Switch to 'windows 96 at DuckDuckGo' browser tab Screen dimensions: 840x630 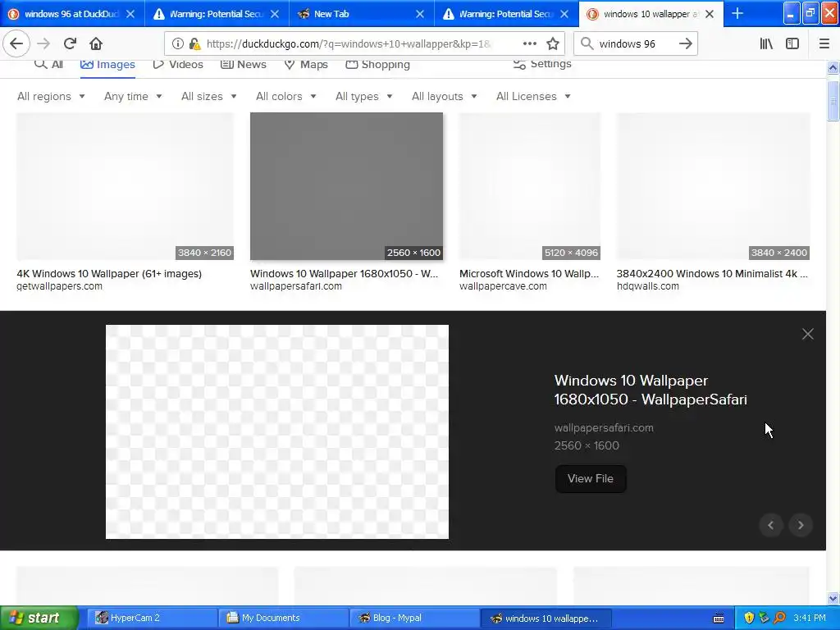pos(72,14)
